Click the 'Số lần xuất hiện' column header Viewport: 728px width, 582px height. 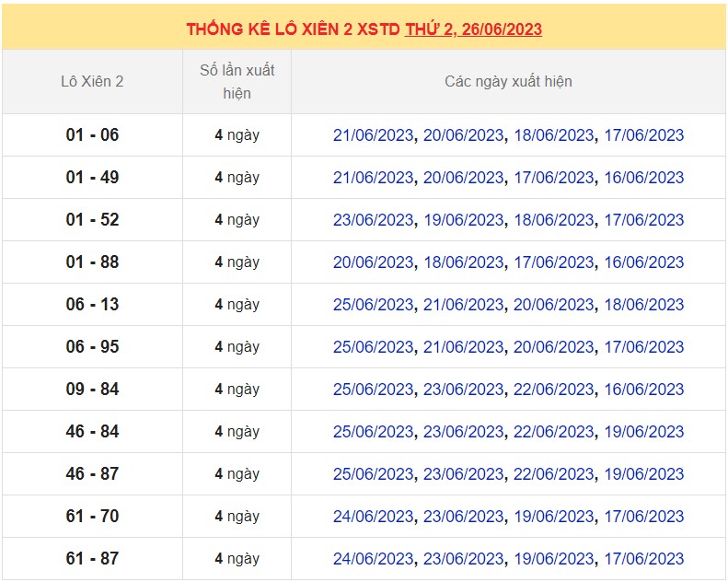coord(237,81)
